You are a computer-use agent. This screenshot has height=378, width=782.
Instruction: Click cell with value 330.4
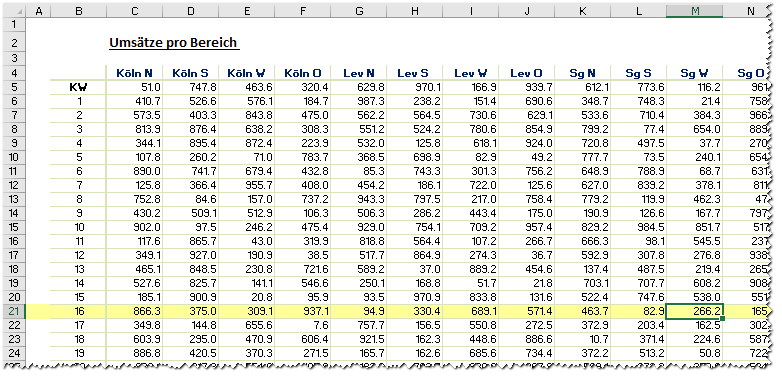[414, 312]
